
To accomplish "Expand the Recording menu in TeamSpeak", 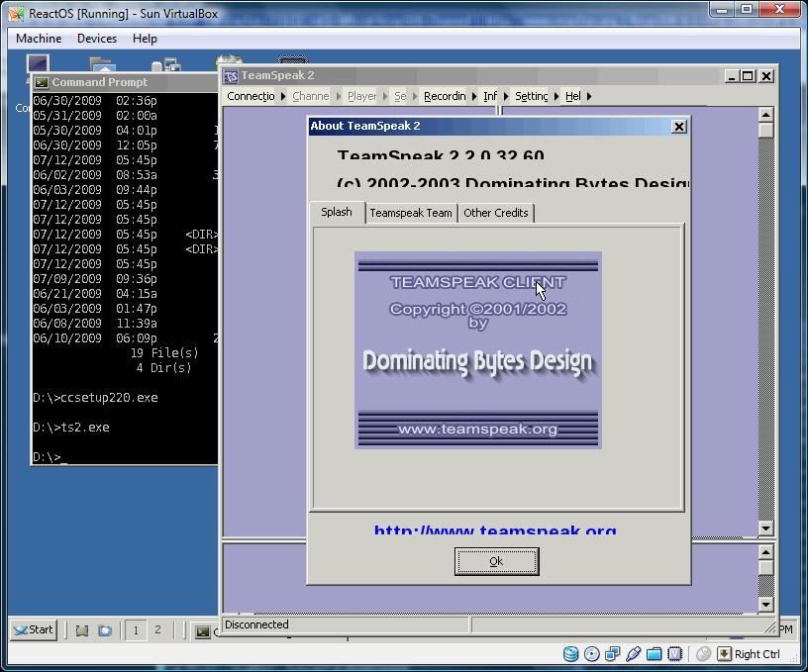I will pos(445,96).
